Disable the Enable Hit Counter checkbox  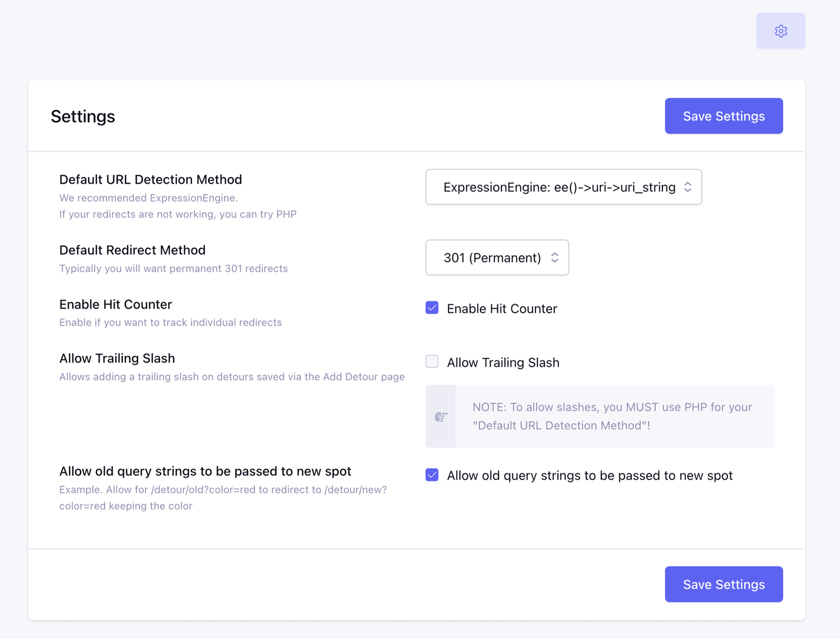pyautogui.click(x=432, y=308)
